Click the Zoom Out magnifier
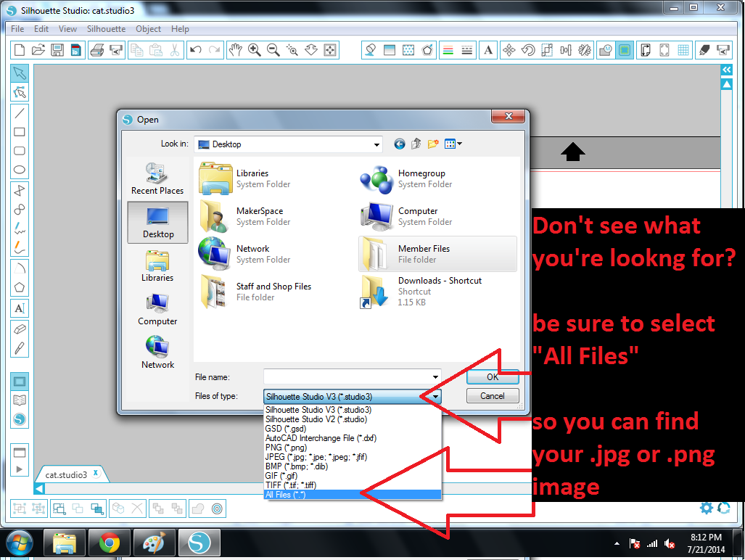Screen dimensions: 745x560 point(273,50)
